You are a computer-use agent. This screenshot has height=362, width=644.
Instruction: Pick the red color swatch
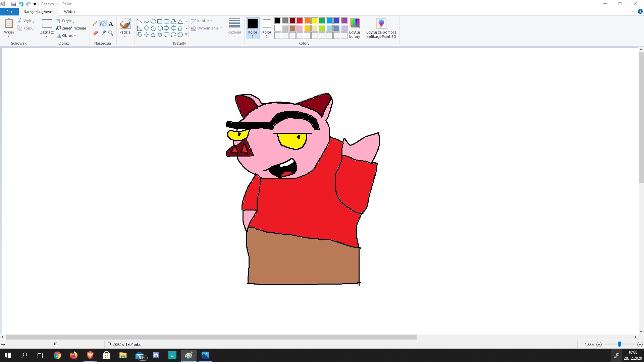[300, 21]
